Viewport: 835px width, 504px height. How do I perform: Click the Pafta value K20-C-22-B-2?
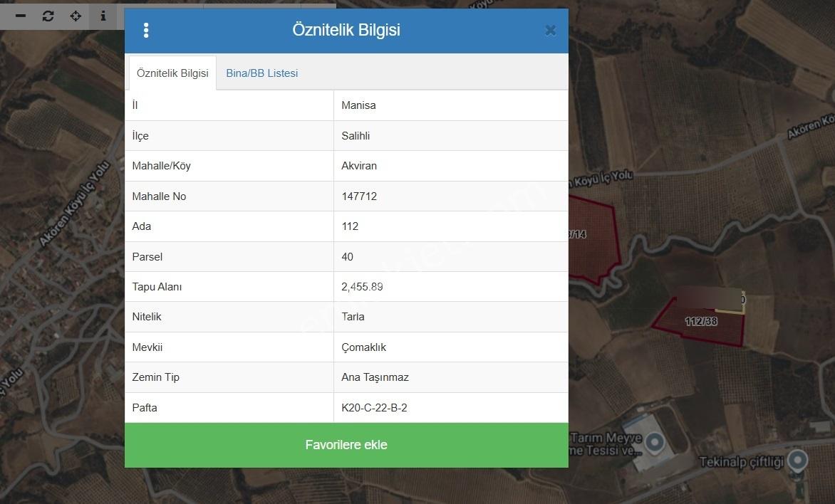tap(374, 408)
